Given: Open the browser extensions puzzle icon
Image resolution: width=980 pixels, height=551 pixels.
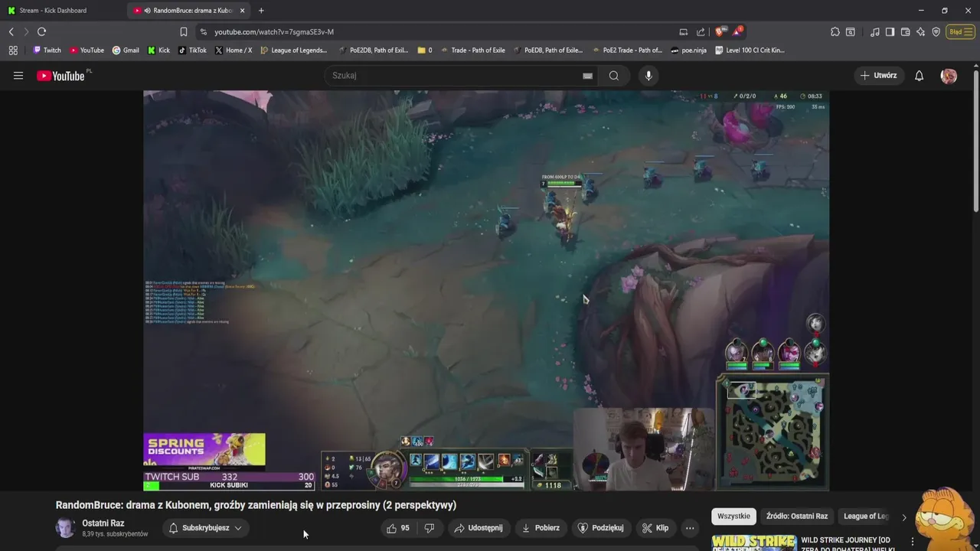Looking at the screenshot, I should [835, 31].
